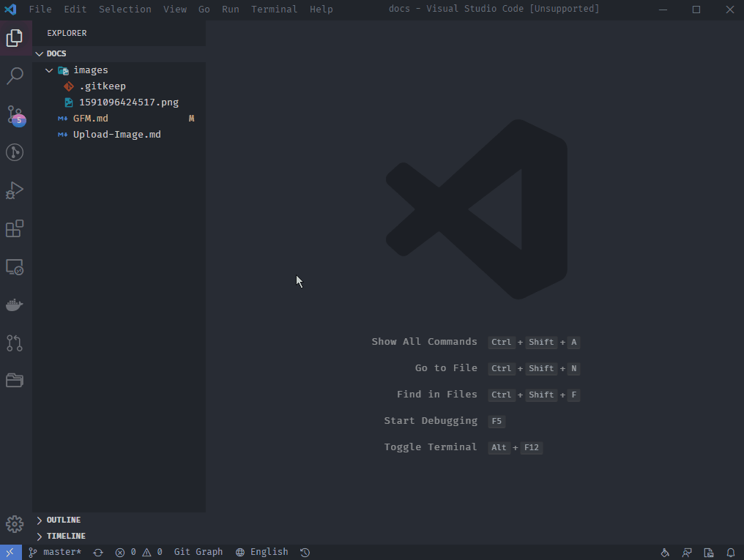744x560 pixels.
Task: Open notifications bell in status bar
Action: point(731,553)
